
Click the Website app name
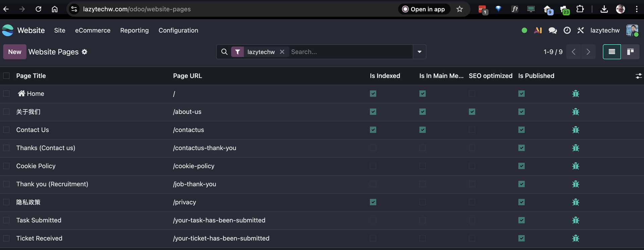click(x=31, y=30)
